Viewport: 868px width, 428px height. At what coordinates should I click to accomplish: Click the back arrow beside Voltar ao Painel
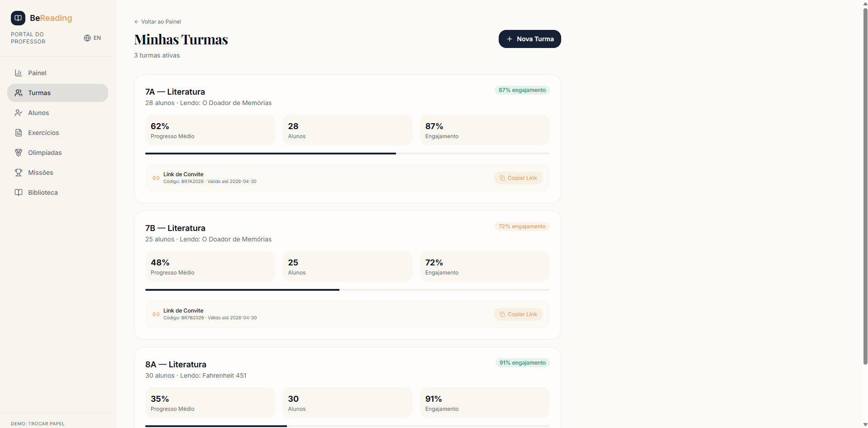(136, 22)
